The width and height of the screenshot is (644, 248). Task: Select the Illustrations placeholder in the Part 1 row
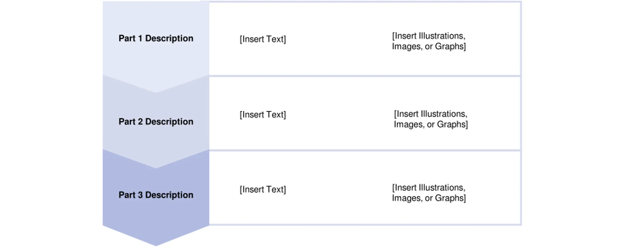point(429,41)
